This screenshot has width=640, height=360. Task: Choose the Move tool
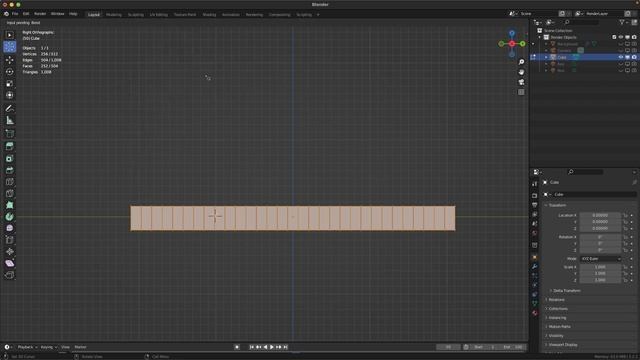point(10,60)
